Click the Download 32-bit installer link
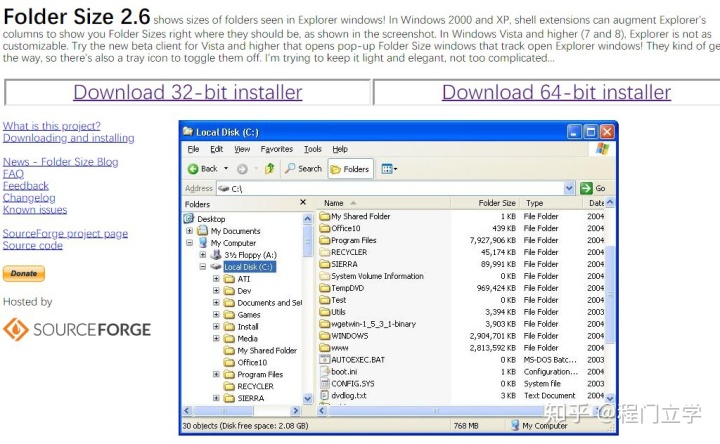The width and height of the screenshot is (720, 444). click(x=187, y=92)
